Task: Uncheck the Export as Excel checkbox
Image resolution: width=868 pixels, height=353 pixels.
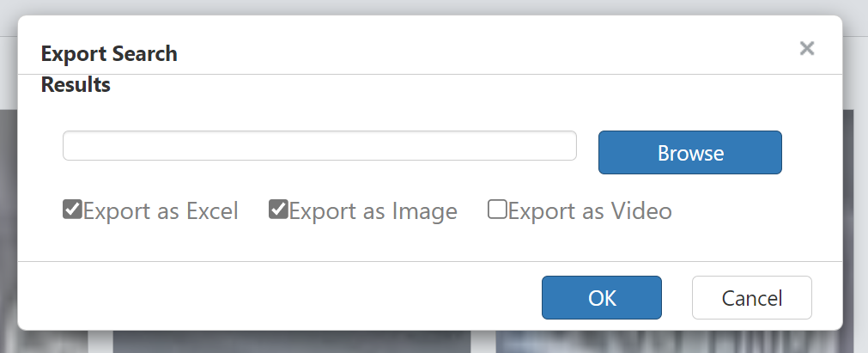Action: (x=72, y=210)
